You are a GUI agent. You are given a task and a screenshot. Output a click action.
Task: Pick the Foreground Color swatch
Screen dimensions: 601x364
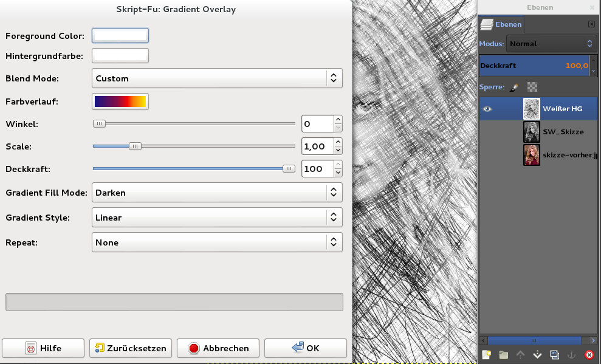pos(120,36)
